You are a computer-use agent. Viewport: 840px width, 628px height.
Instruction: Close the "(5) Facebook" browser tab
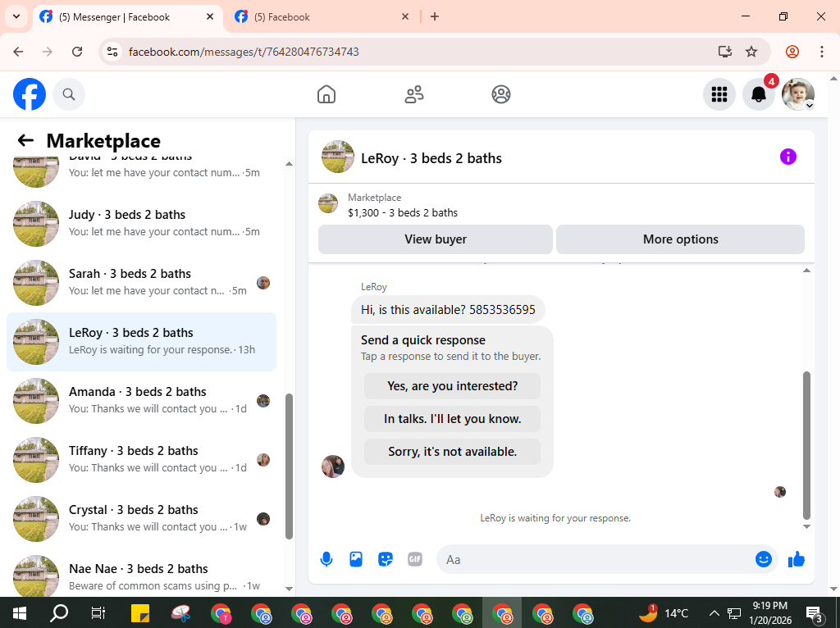(405, 16)
